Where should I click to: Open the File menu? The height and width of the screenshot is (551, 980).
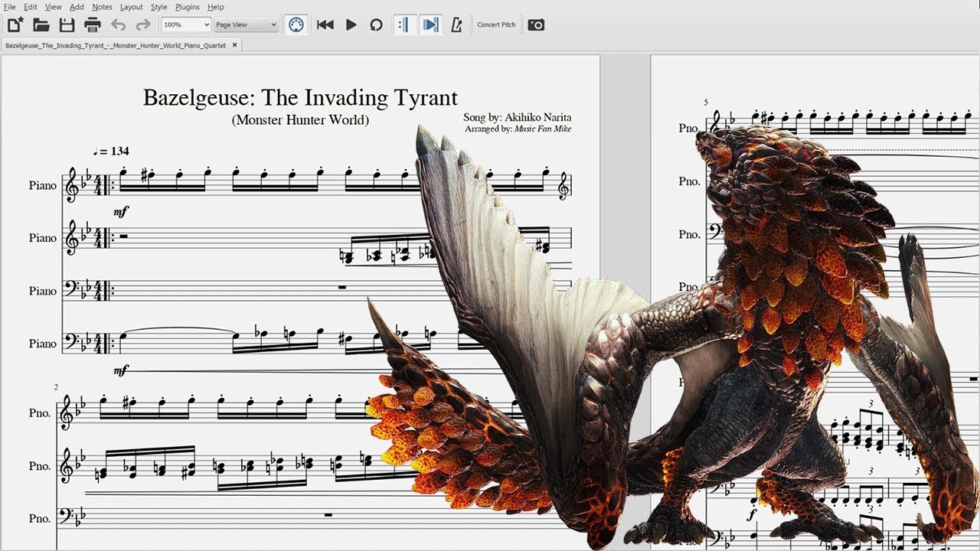tap(9, 7)
